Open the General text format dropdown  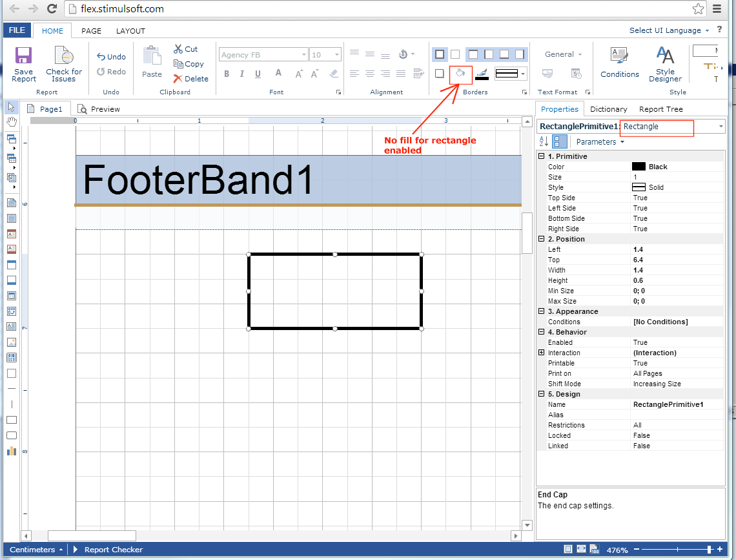pyautogui.click(x=563, y=54)
